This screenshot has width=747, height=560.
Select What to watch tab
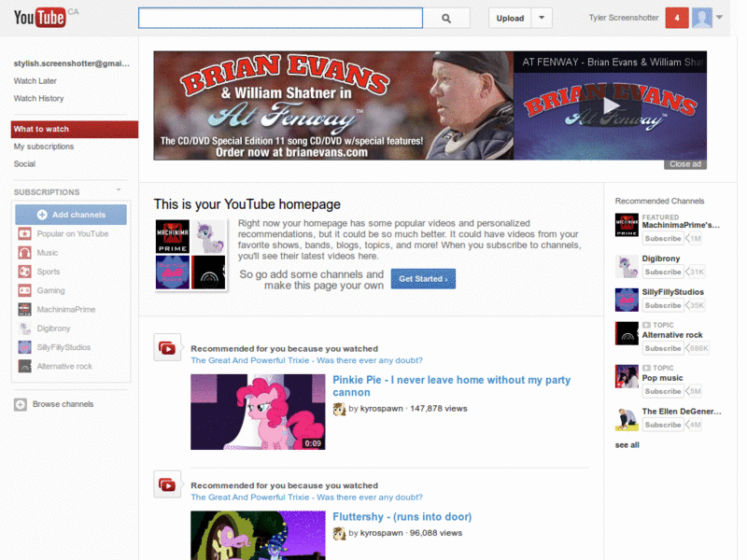[x=75, y=129]
